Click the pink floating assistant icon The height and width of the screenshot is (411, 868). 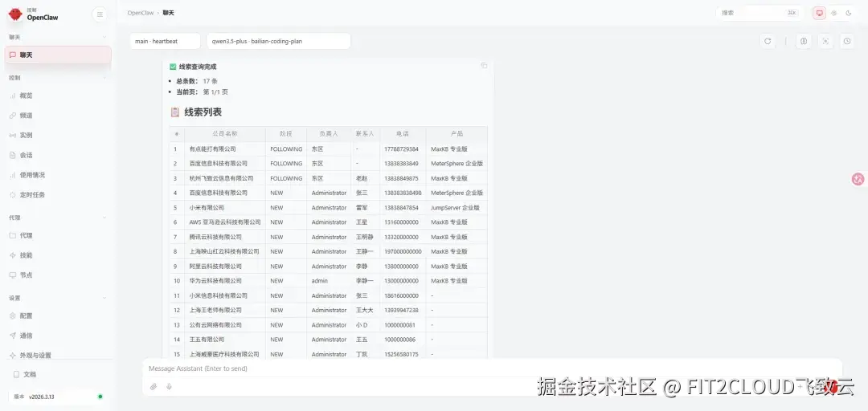(858, 179)
